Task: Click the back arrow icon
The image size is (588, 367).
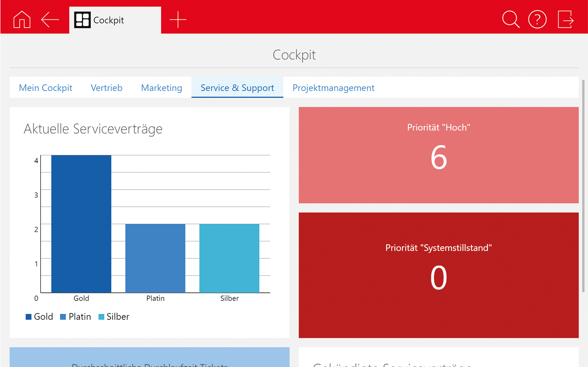Action: click(50, 19)
